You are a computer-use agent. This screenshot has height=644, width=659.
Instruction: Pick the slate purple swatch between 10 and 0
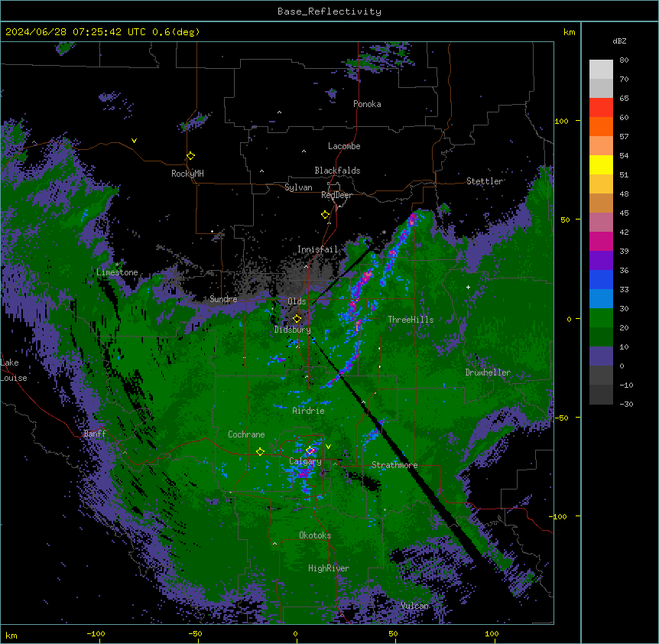tap(601, 356)
